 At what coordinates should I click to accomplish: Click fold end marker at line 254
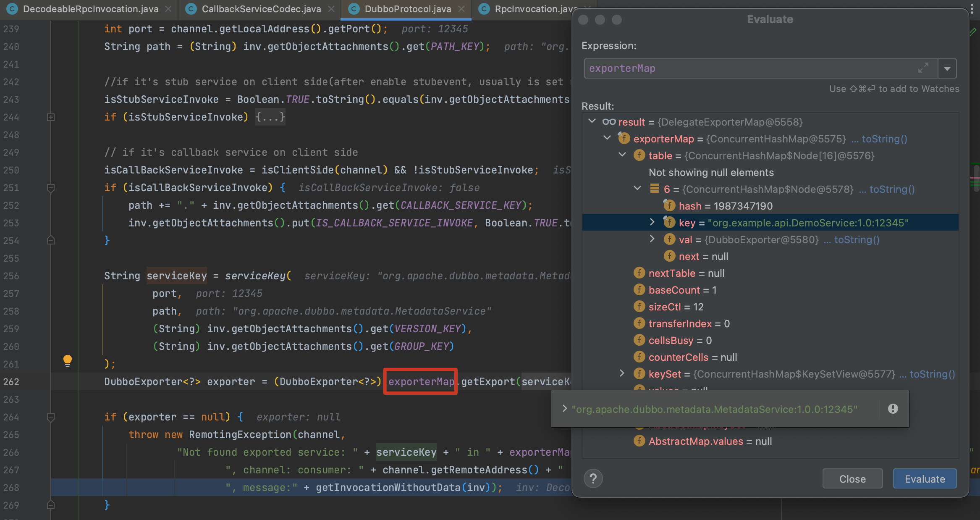(x=51, y=241)
